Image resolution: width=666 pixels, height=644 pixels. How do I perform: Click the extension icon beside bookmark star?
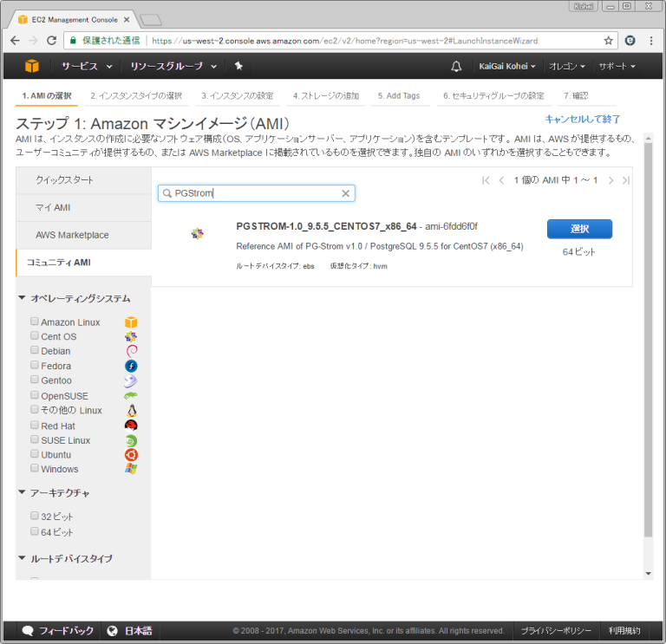(630, 41)
